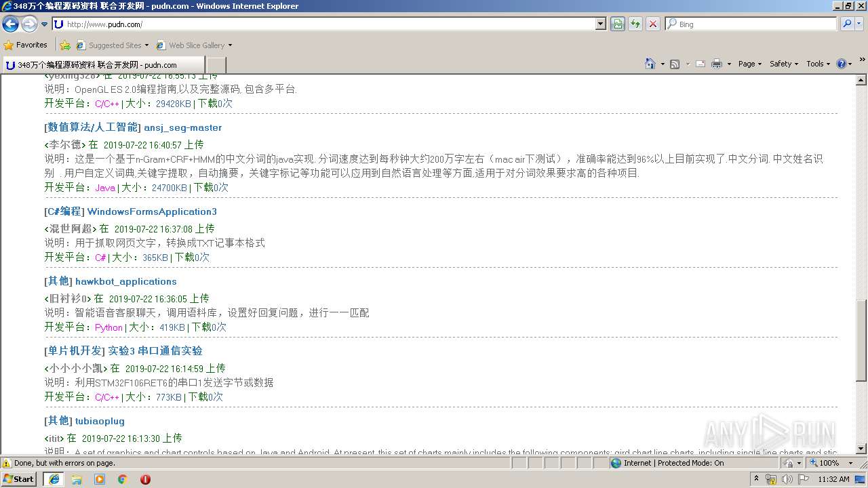The width and height of the screenshot is (868, 488).
Task: Open the Suggested Sites link
Action: pyautogui.click(x=112, y=45)
